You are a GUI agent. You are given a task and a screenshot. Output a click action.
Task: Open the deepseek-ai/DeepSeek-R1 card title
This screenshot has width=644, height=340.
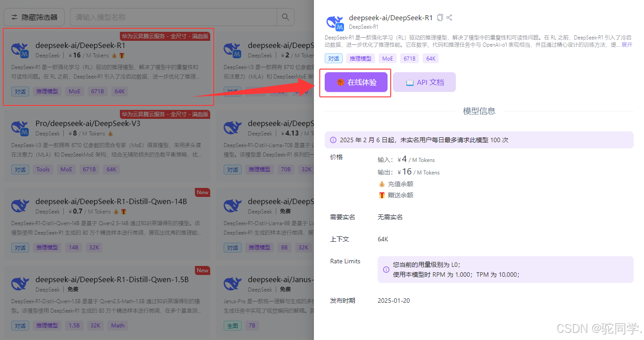[80, 45]
